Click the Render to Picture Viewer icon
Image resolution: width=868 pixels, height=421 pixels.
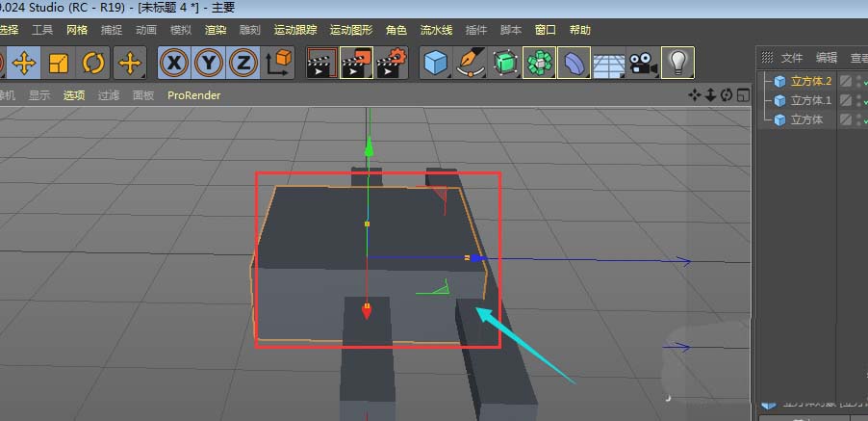357,64
